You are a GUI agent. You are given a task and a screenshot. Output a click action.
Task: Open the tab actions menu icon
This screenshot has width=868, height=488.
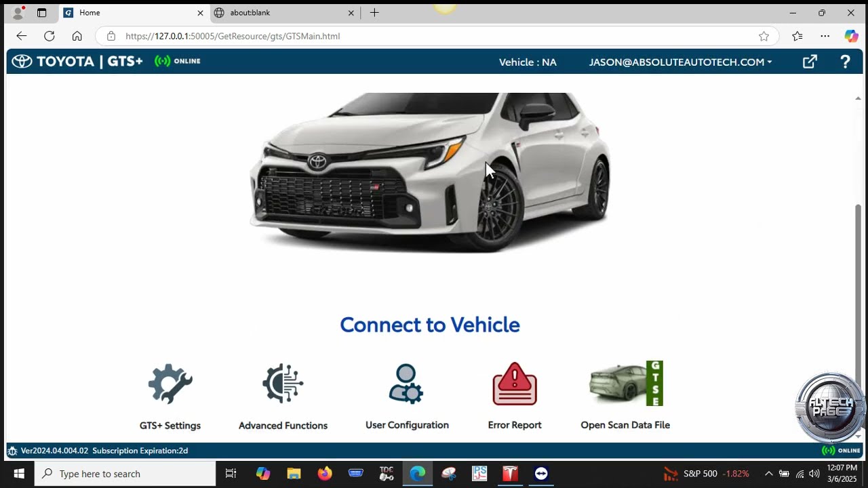pos(42,13)
